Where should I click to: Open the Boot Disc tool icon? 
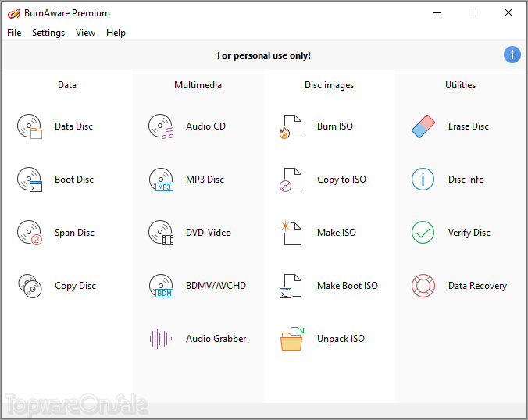click(x=30, y=180)
